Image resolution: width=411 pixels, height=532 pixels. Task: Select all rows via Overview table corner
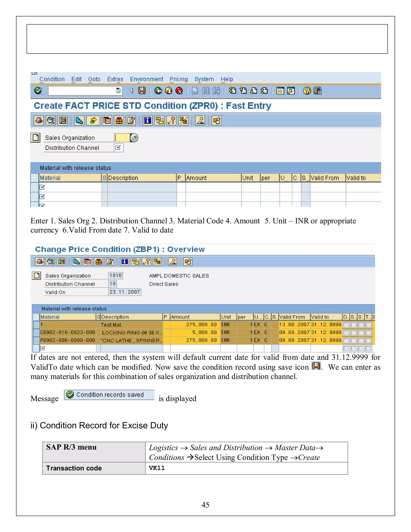pos(36,317)
